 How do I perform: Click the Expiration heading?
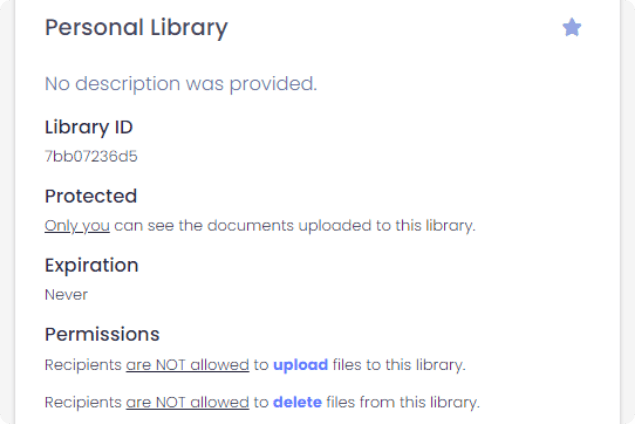[91, 265]
